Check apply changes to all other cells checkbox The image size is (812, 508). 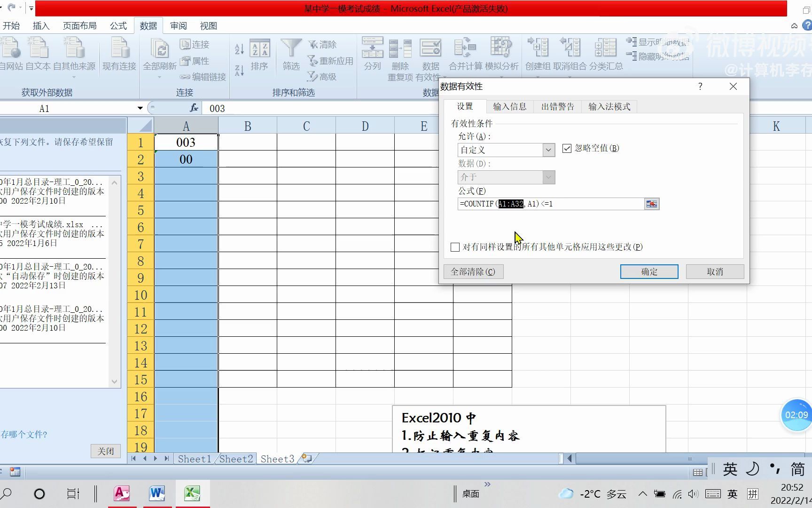(x=455, y=247)
